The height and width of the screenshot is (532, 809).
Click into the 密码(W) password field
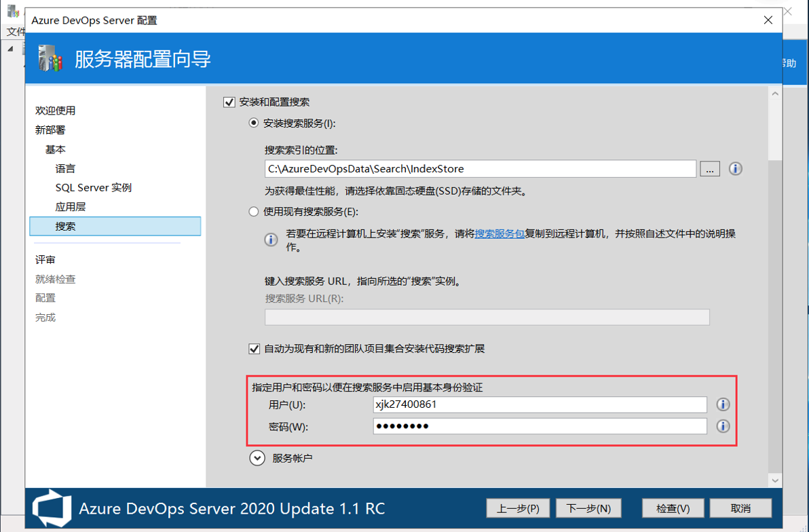pos(540,426)
